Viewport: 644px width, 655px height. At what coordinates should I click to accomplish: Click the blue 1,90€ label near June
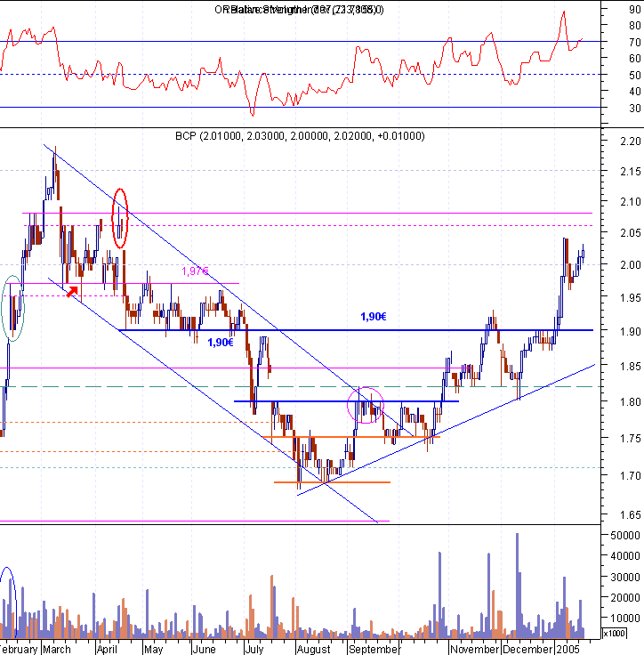click(x=221, y=343)
